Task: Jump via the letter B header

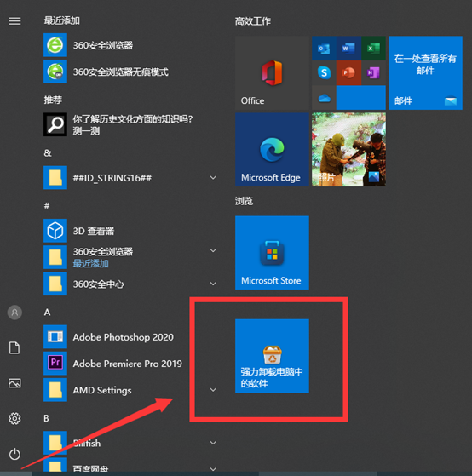Action: click(x=46, y=418)
